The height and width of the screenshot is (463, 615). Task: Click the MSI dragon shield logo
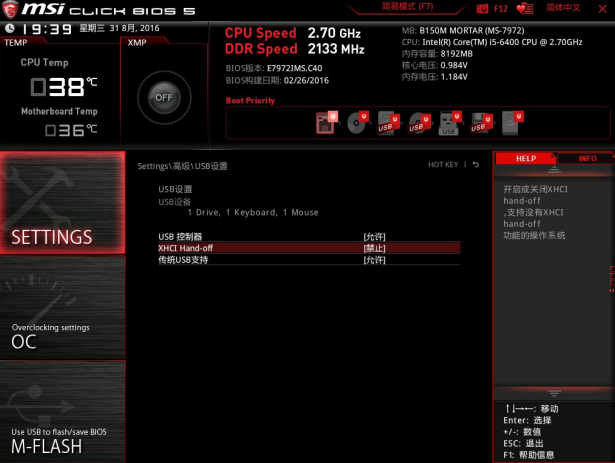click(10, 10)
